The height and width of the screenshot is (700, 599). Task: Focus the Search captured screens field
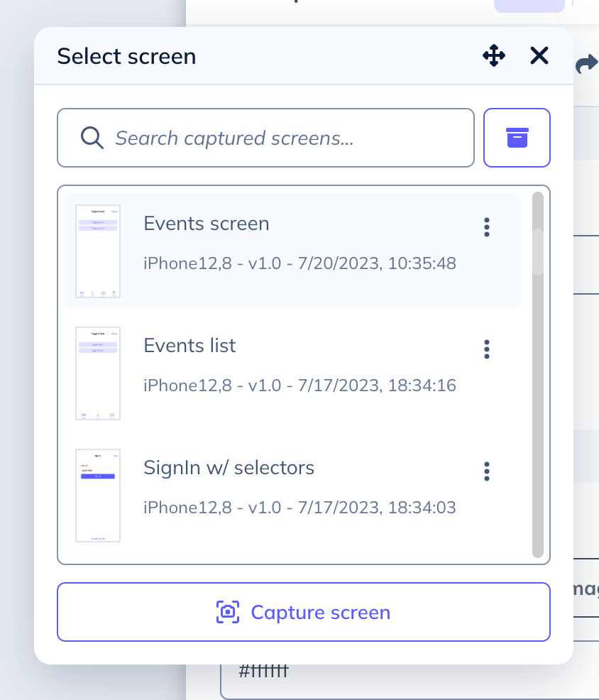[x=284, y=138]
